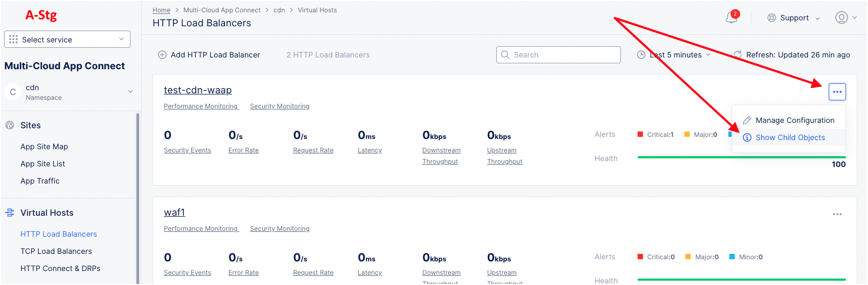Click the cdn namespace circle C icon
Viewport: 868px width, 285px height.
(x=13, y=92)
